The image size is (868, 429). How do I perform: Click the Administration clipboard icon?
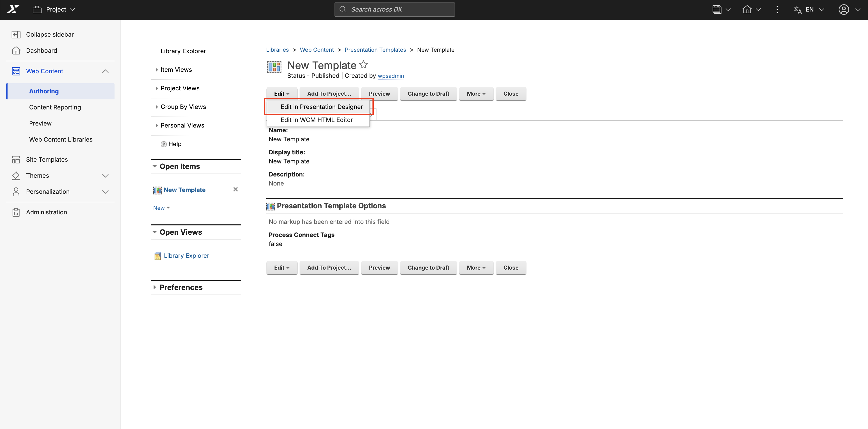16,212
